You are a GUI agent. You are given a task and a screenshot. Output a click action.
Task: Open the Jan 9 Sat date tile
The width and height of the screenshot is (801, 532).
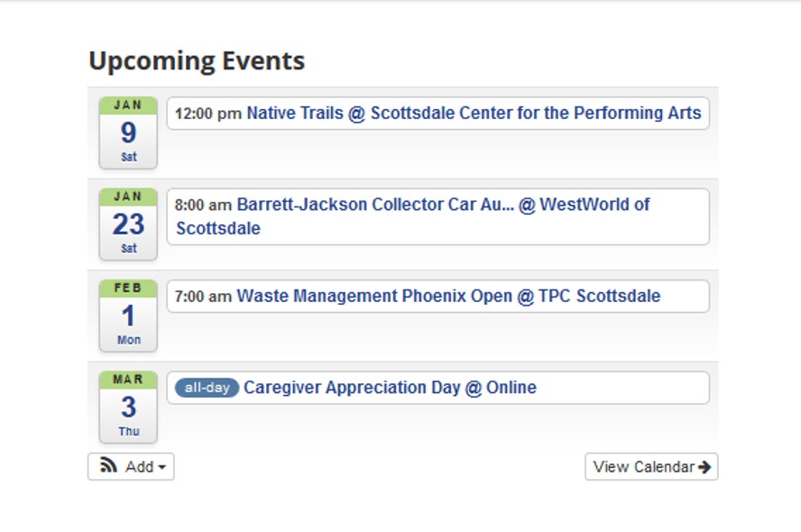[128, 133]
